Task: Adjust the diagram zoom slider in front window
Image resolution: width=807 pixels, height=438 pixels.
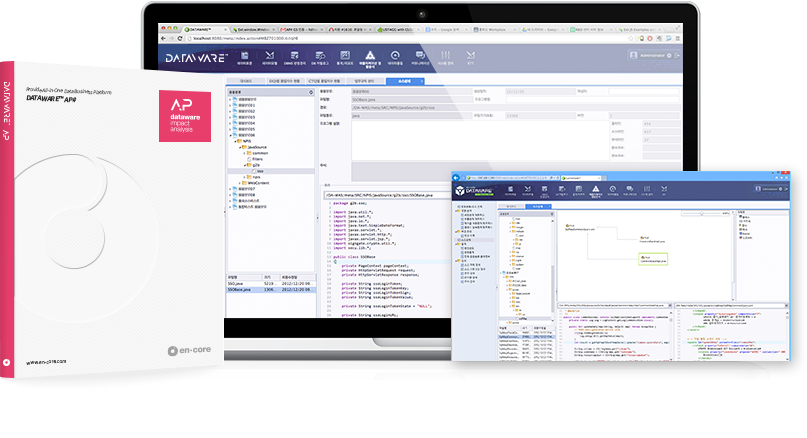Action: (701, 213)
